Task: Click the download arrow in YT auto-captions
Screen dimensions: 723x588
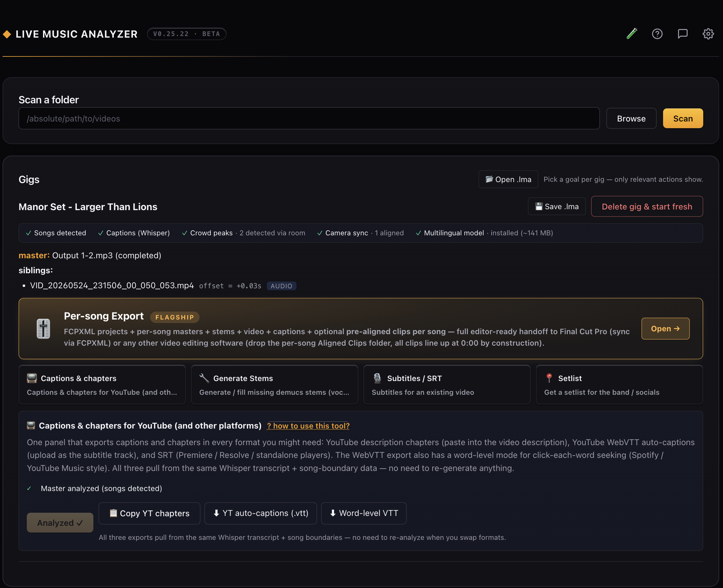Action: pos(216,513)
